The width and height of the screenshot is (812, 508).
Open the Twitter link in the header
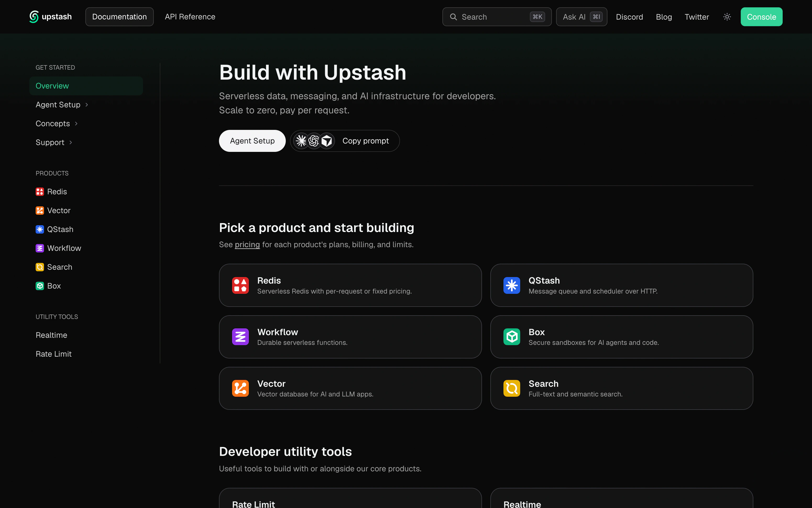tap(697, 17)
